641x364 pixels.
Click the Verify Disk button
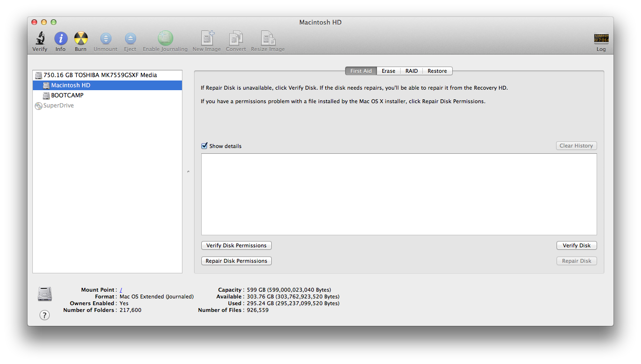[576, 245]
